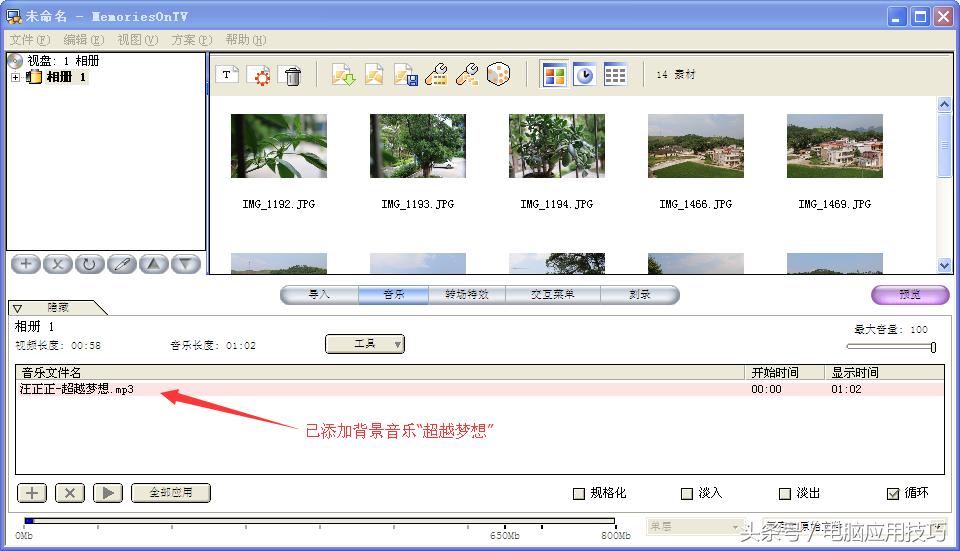This screenshot has width=960, height=551.
Task: Adjust 最大音量 slider handle
Action: [933, 347]
